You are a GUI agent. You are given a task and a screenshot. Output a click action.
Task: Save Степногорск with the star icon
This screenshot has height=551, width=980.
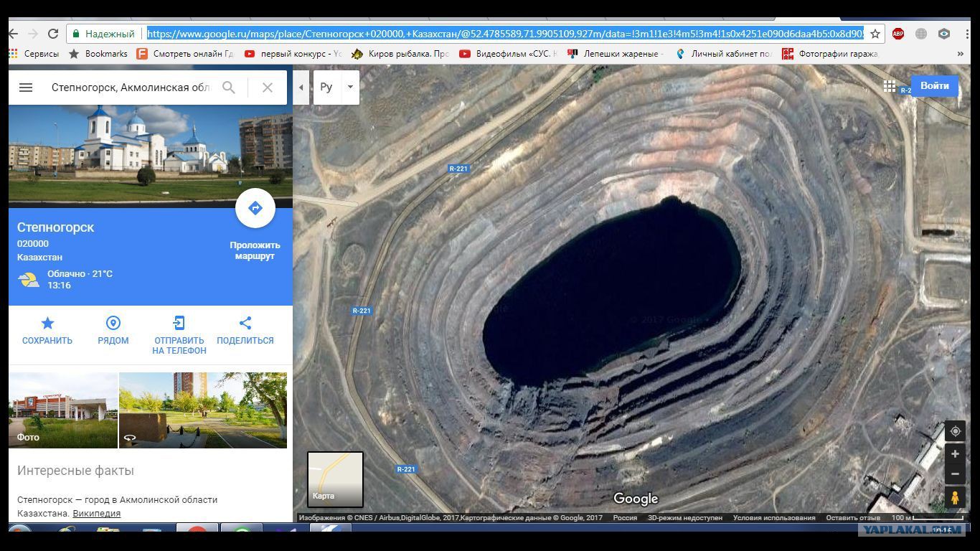tap(47, 324)
